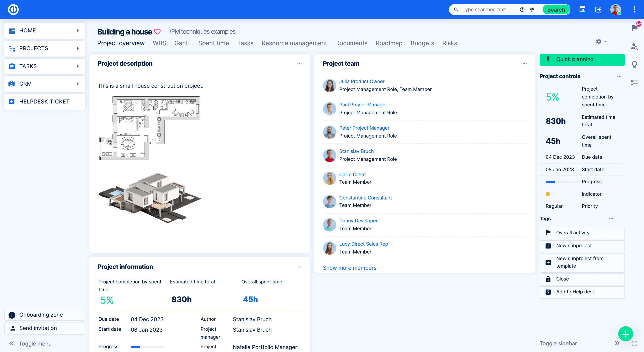This screenshot has height=352, width=644.
Task: Open the lightbulb tips icon in right sidebar
Action: click(x=634, y=64)
